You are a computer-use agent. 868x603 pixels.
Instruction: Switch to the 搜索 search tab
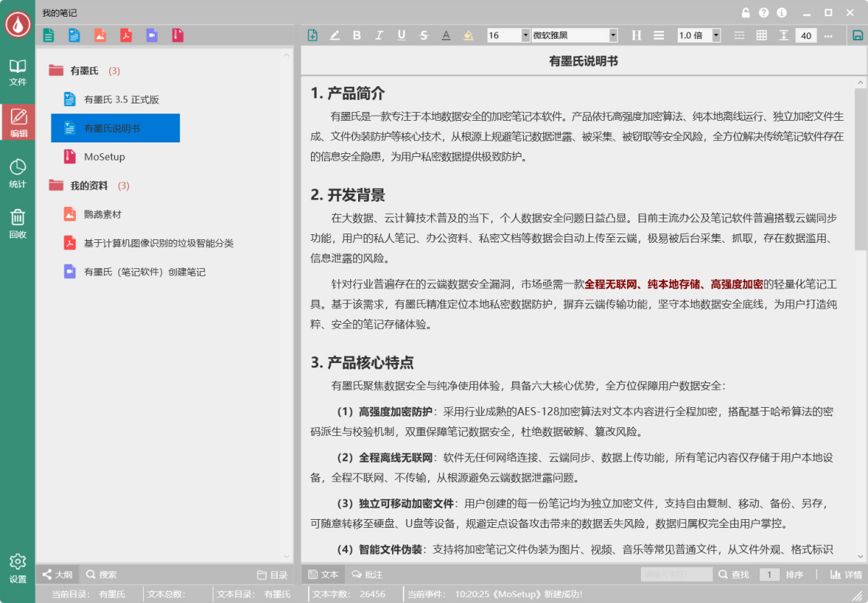coord(101,575)
